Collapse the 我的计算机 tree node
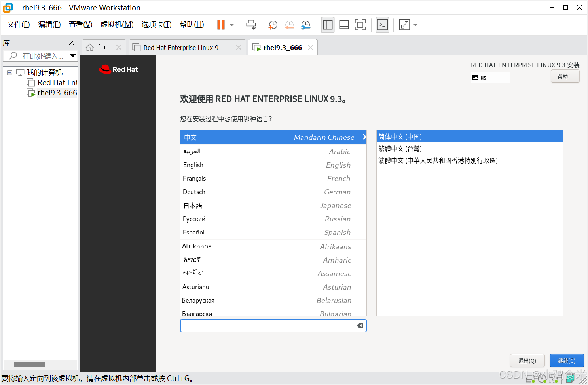Viewport: 588px width, 385px height. coord(9,72)
